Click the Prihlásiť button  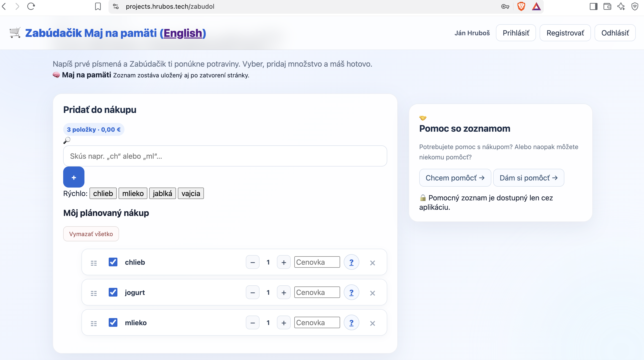coord(516,33)
